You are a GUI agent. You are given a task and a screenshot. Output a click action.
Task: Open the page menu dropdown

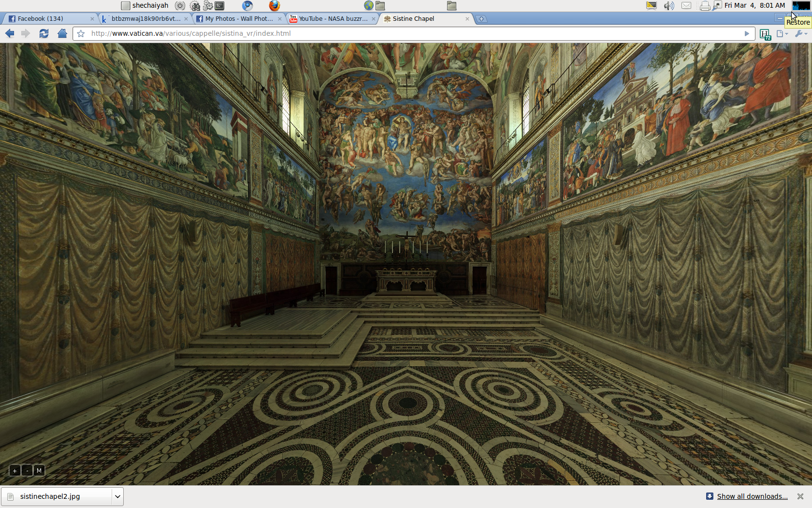coord(782,33)
